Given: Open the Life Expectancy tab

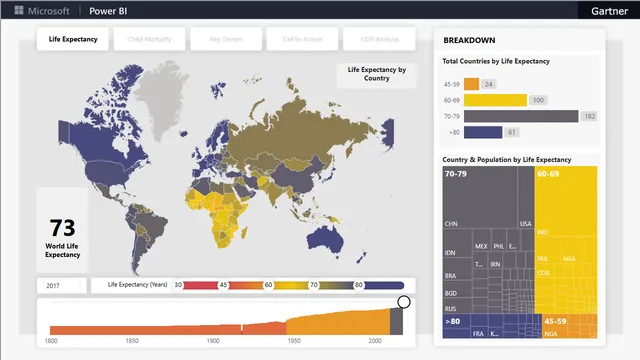Looking at the screenshot, I should 73,39.
